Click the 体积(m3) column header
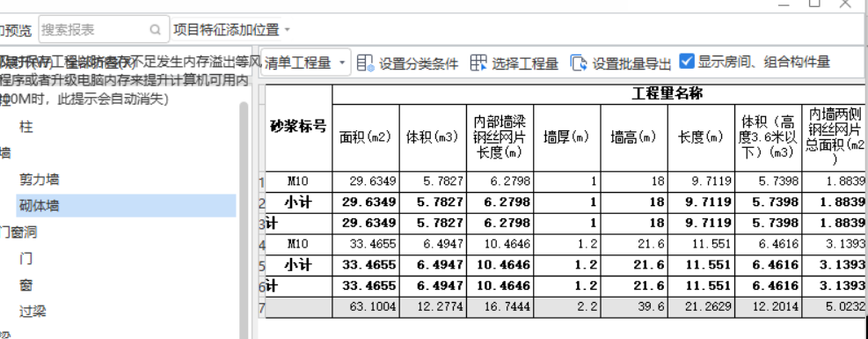 click(x=433, y=138)
